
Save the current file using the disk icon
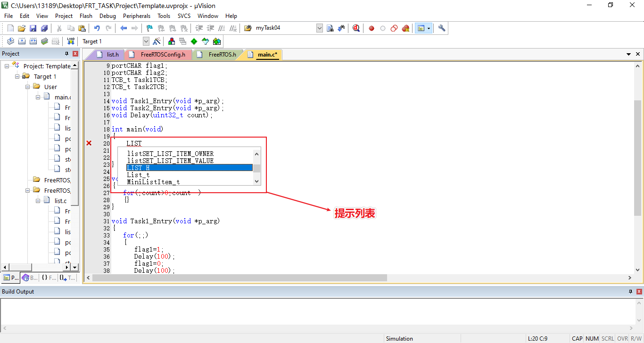[33, 28]
